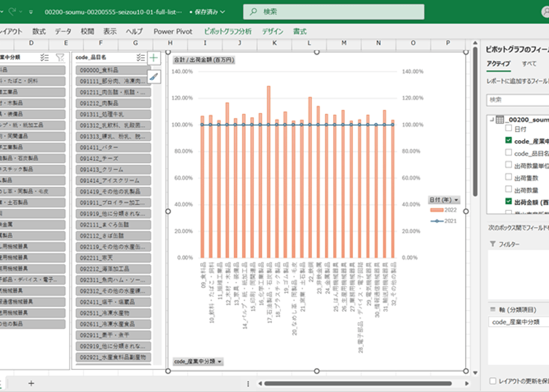549x392 pixels.
Task: Select slicer item 091411_バター
Action: [x=113, y=147]
